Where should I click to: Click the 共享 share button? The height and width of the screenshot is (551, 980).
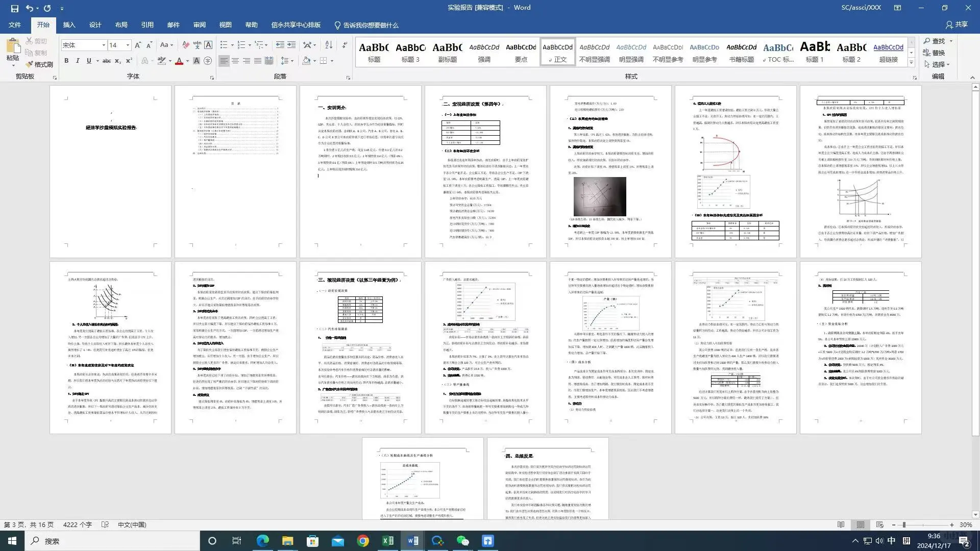coord(957,24)
